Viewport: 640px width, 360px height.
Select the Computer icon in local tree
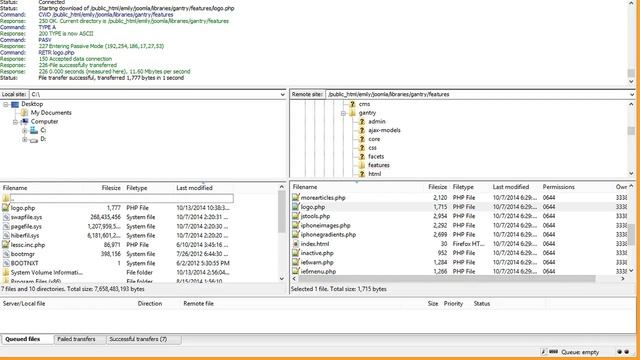24,122
